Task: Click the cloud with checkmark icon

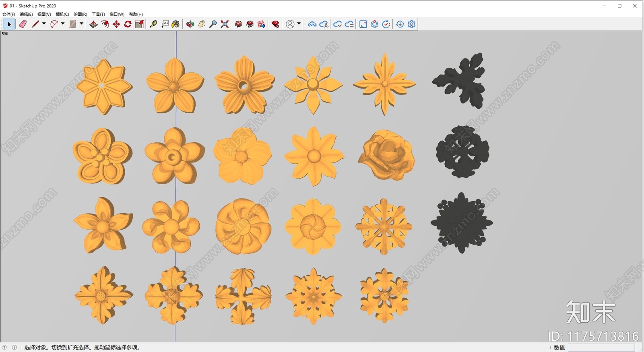Action: point(338,24)
